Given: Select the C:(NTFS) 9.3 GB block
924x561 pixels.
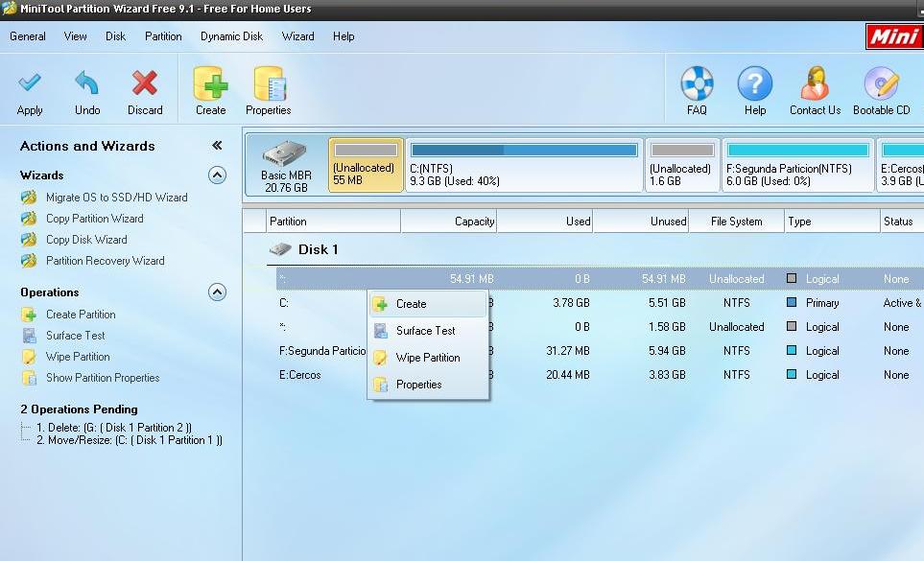Looking at the screenshot, I should [524, 165].
